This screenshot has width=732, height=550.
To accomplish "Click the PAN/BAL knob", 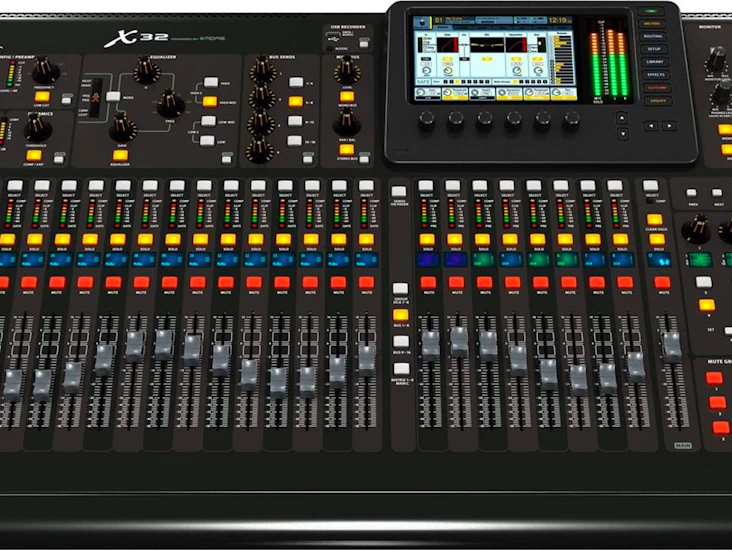I will tap(346, 124).
